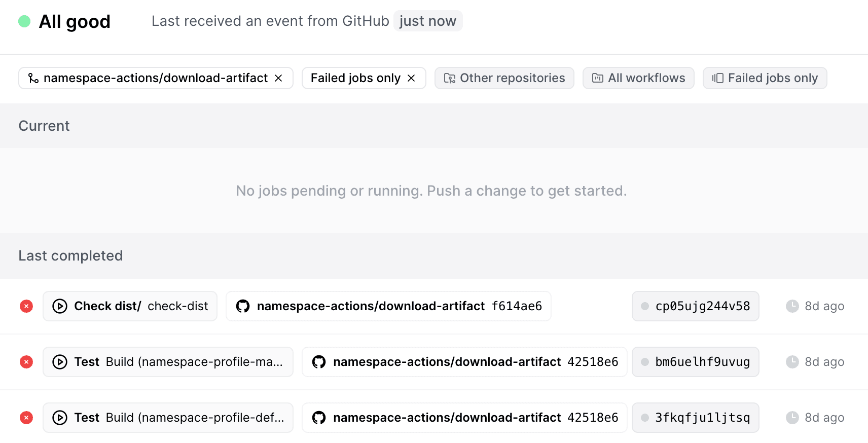Click the GitHub icon on the Check dist row

(243, 306)
